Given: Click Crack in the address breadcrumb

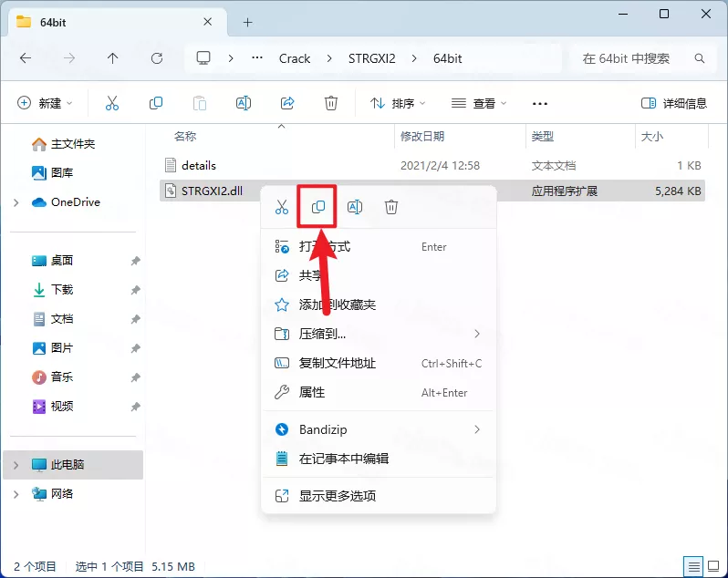Looking at the screenshot, I should 295,58.
